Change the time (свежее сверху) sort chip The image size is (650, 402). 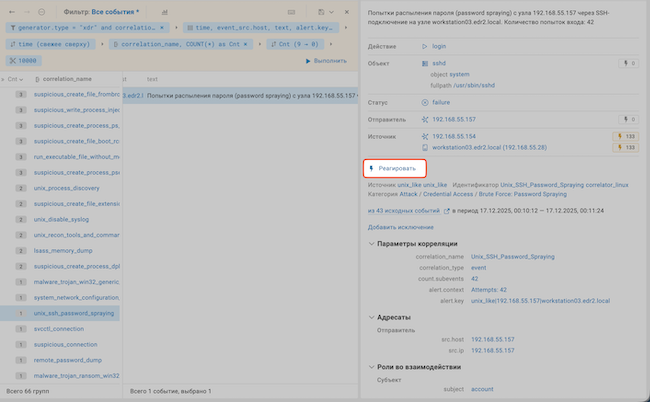tap(50, 44)
